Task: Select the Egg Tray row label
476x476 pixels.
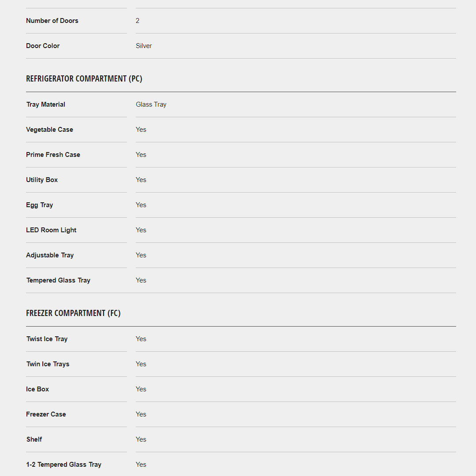Action: [40, 205]
